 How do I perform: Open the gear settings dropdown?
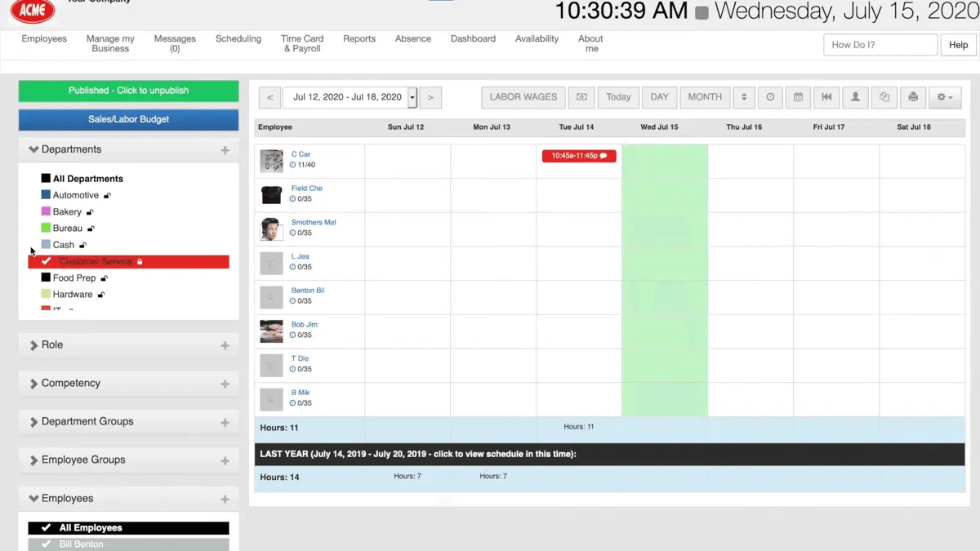(945, 97)
